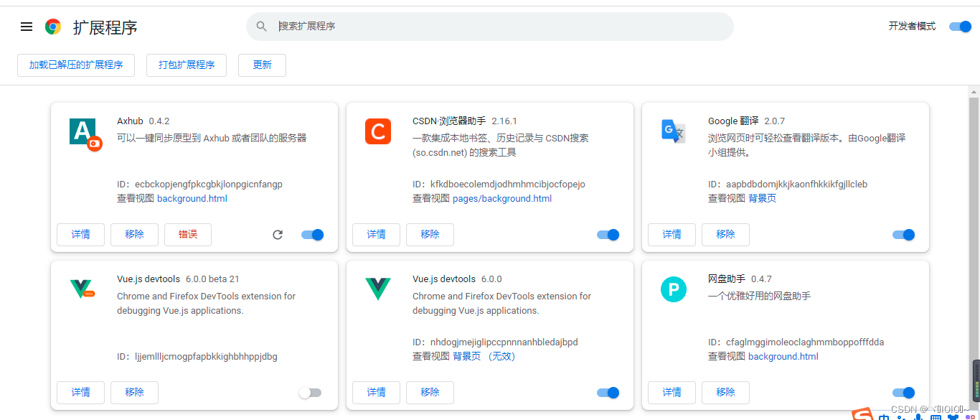Click the Vue.js devtools beta icon
Viewport: 980px width, 420px height.
[x=82, y=289]
